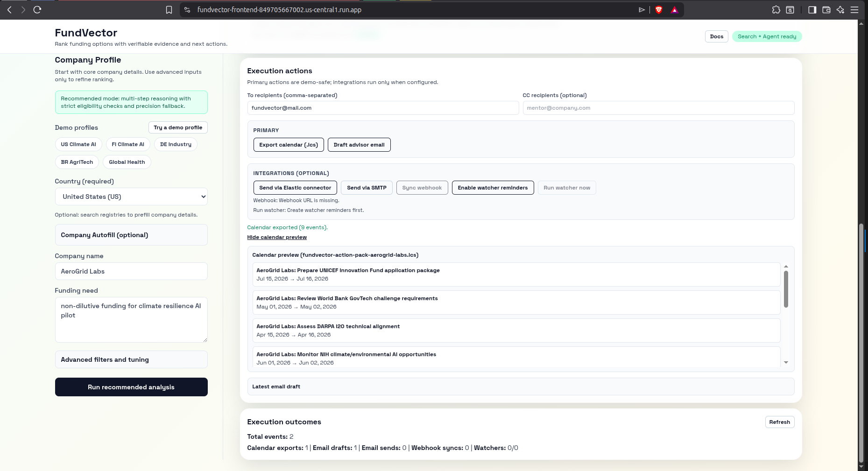Viewport: 868px width, 471px height.
Task: Open the Country dropdown
Action: (x=131, y=197)
